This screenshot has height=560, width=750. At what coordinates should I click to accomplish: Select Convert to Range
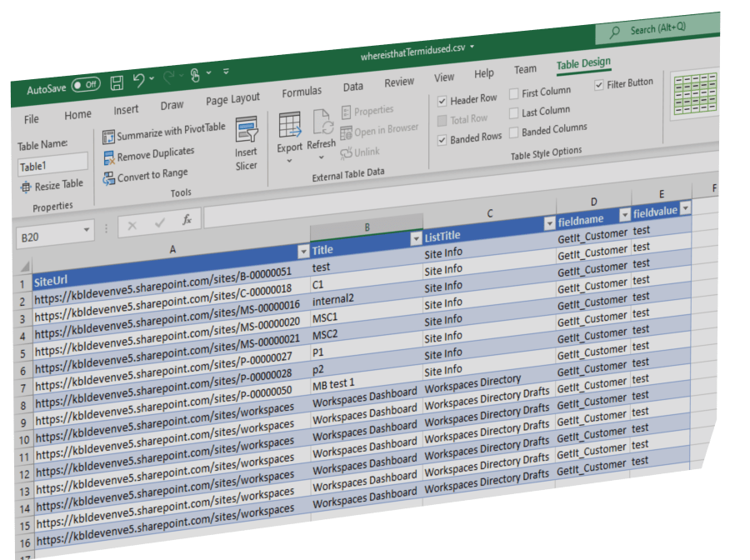click(x=107, y=177)
